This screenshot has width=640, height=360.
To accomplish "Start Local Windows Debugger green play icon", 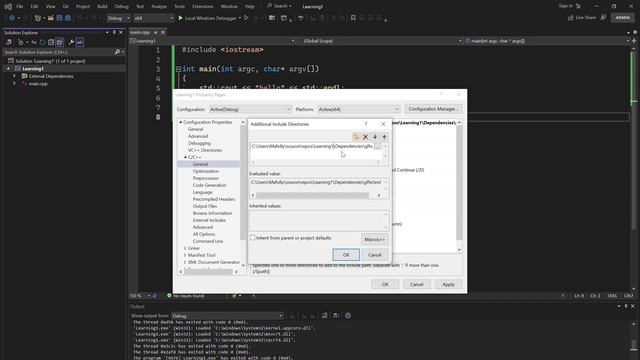I will pos(180,18).
